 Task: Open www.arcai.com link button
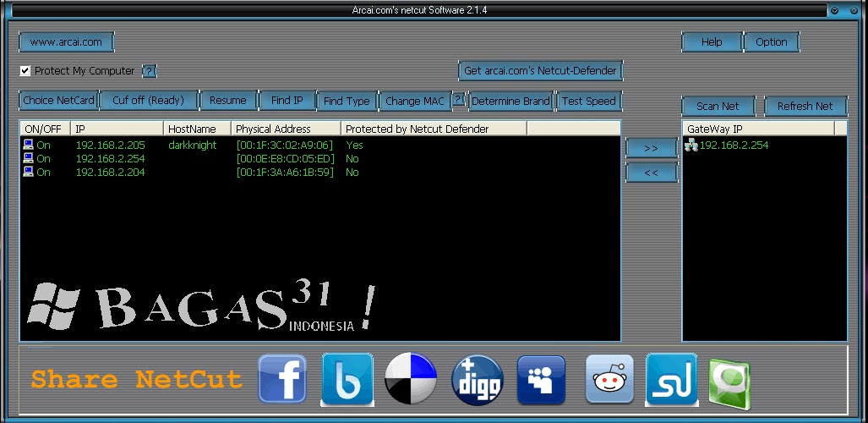(66, 41)
